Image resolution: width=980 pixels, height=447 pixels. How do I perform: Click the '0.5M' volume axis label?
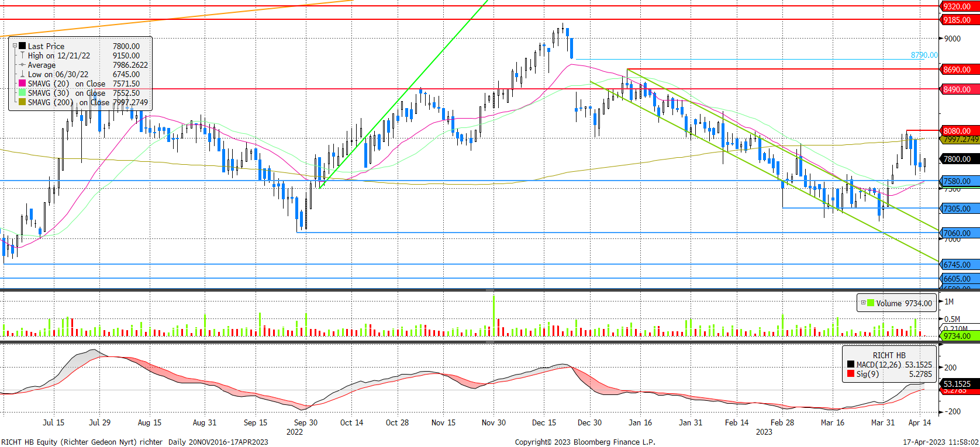952,319
